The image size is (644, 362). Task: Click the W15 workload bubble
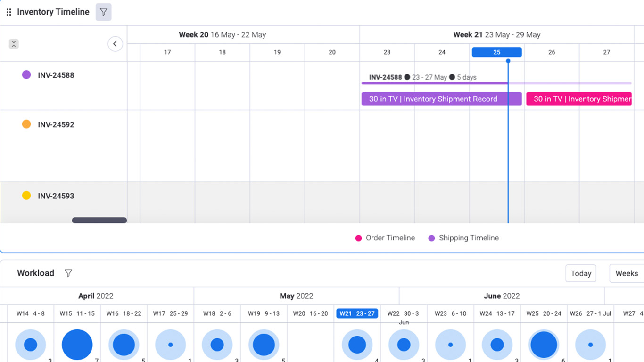click(77, 345)
